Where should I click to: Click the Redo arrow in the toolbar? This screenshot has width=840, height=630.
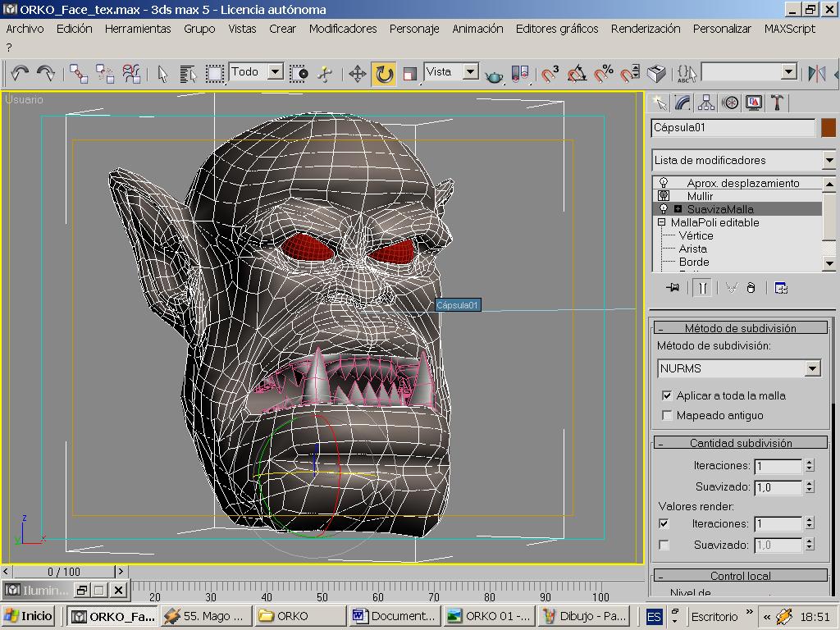(46, 73)
